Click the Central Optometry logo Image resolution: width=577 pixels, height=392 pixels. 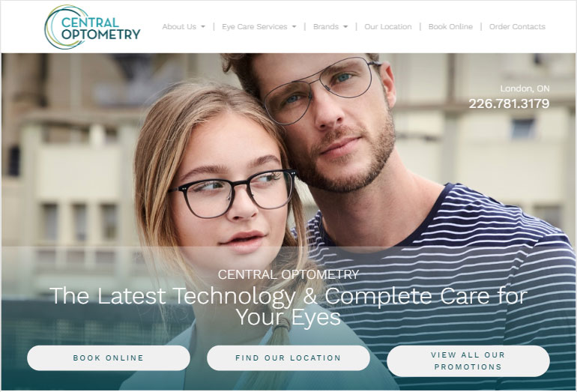[92, 27]
